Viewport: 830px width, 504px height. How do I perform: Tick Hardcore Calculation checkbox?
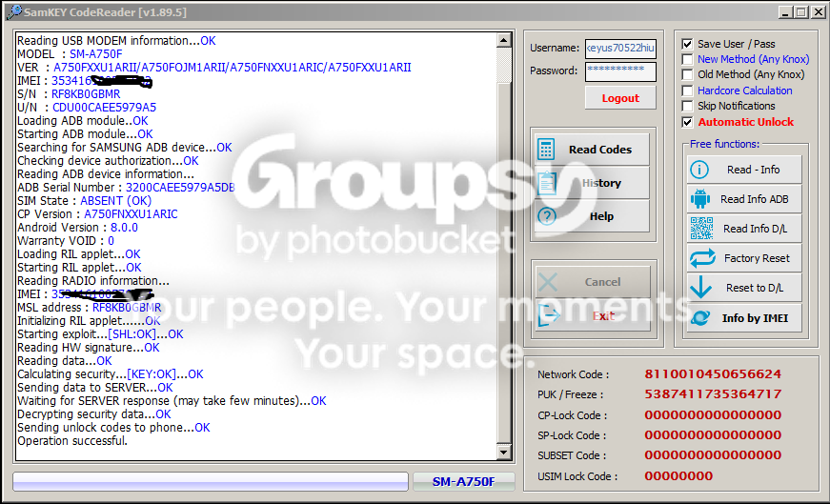(x=687, y=91)
